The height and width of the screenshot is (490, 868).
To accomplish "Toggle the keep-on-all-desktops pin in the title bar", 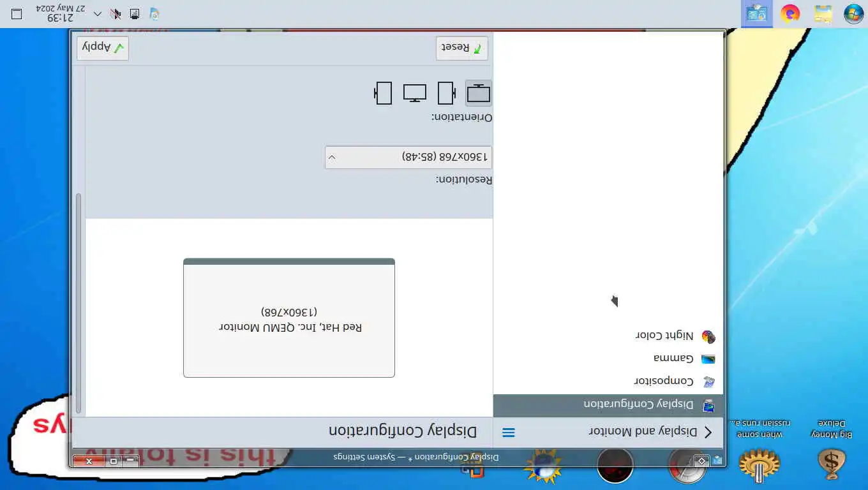I will (701, 460).
